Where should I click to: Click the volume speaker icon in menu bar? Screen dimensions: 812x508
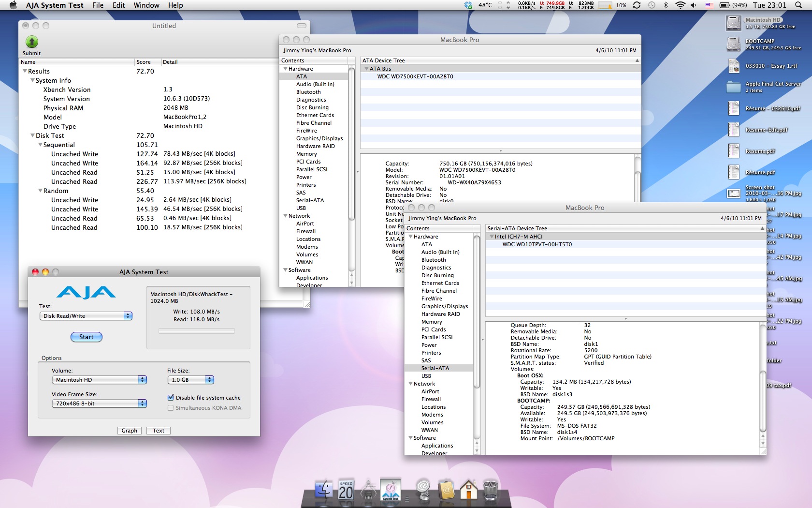click(x=694, y=5)
